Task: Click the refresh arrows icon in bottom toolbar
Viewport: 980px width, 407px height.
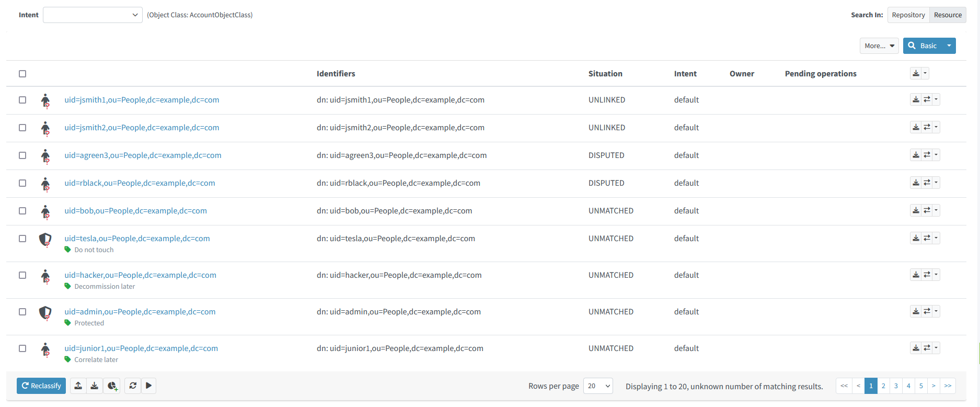Action: tap(133, 386)
